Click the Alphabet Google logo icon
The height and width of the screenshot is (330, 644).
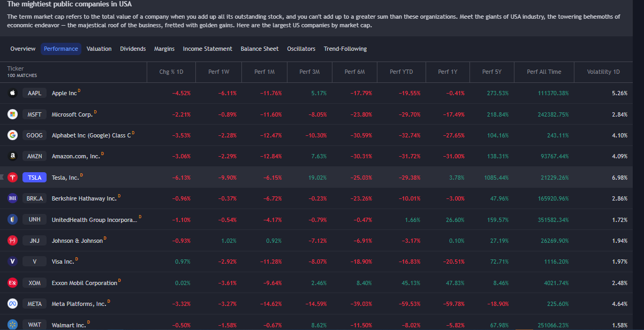click(13, 135)
